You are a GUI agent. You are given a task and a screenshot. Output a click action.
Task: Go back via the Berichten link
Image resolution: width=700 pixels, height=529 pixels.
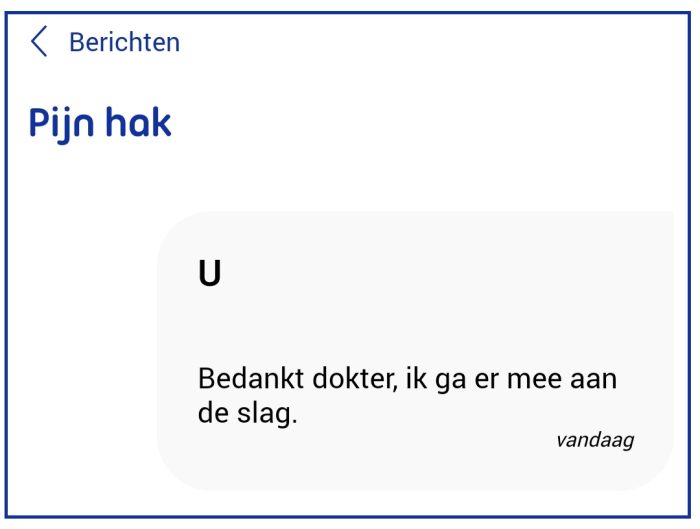pos(124,42)
